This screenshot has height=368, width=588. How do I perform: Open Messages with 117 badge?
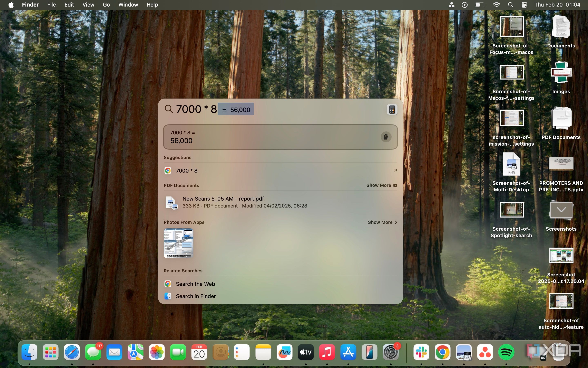coord(93,352)
